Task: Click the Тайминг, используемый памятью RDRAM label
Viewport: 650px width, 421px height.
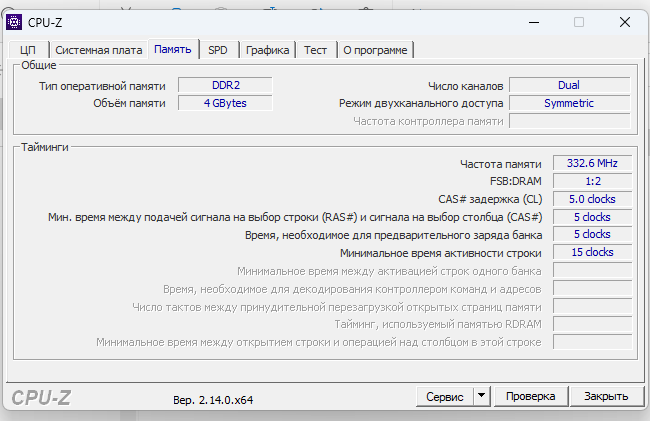Action: coord(438,324)
